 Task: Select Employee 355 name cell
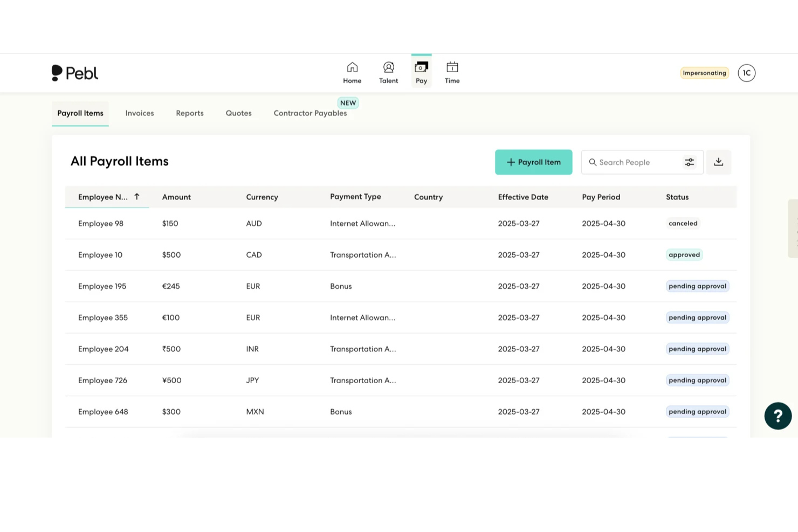click(x=103, y=317)
